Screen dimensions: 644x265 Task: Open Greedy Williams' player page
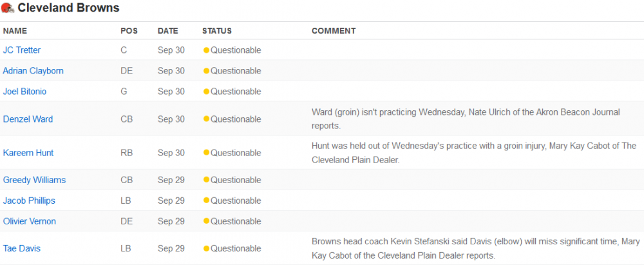point(35,180)
